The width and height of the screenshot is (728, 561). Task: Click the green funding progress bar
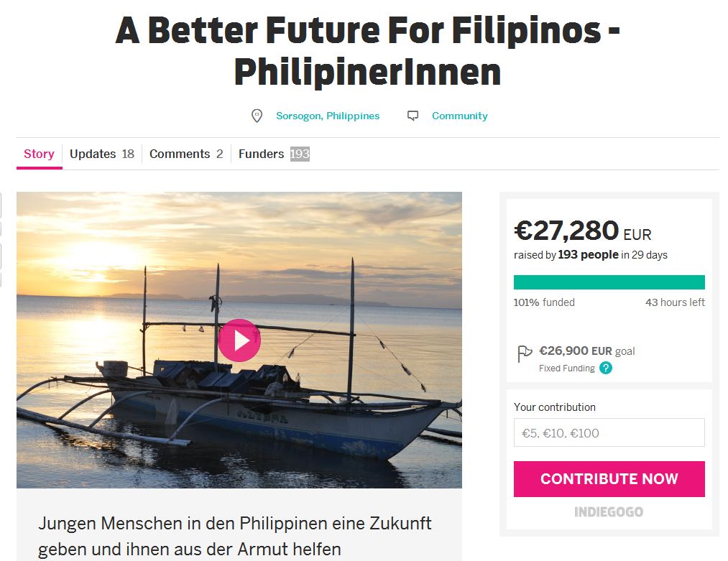pos(609,282)
